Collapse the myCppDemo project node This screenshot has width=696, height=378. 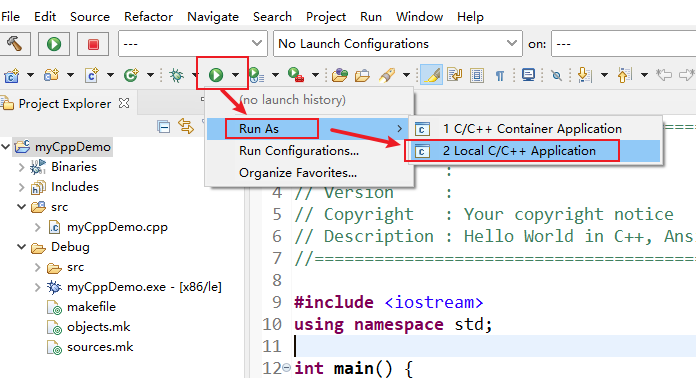coord(6,146)
